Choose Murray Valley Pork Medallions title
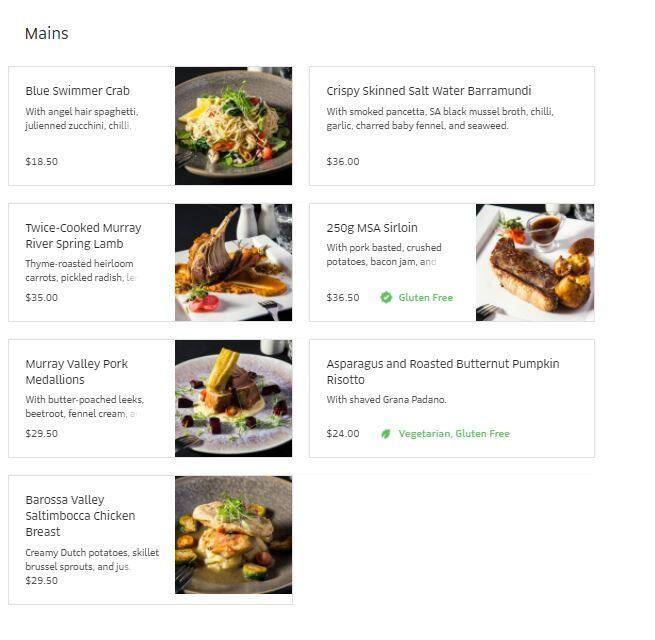 [76, 372]
